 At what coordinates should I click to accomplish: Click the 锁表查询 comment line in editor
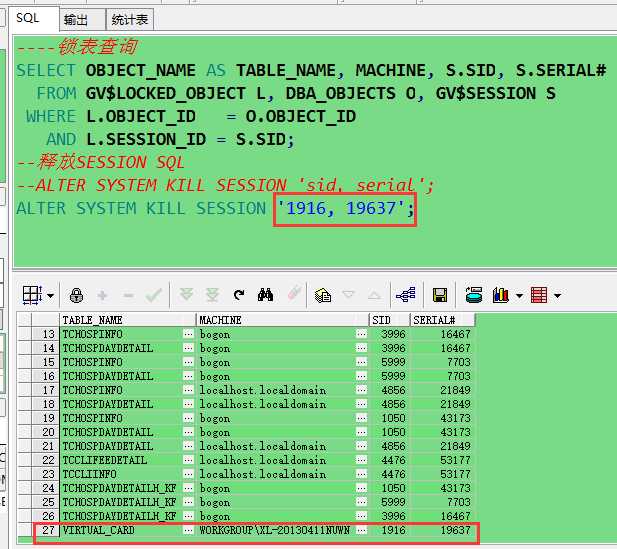(x=77, y=47)
